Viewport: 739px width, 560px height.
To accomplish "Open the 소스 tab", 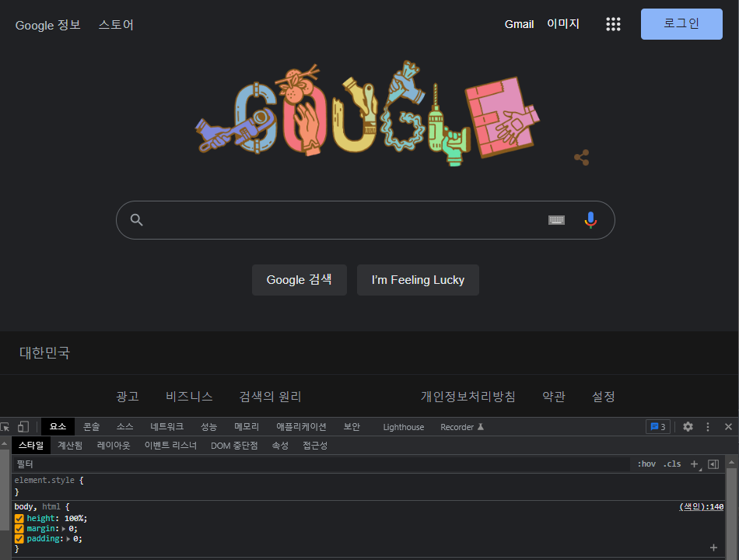I will click(x=125, y=426).
